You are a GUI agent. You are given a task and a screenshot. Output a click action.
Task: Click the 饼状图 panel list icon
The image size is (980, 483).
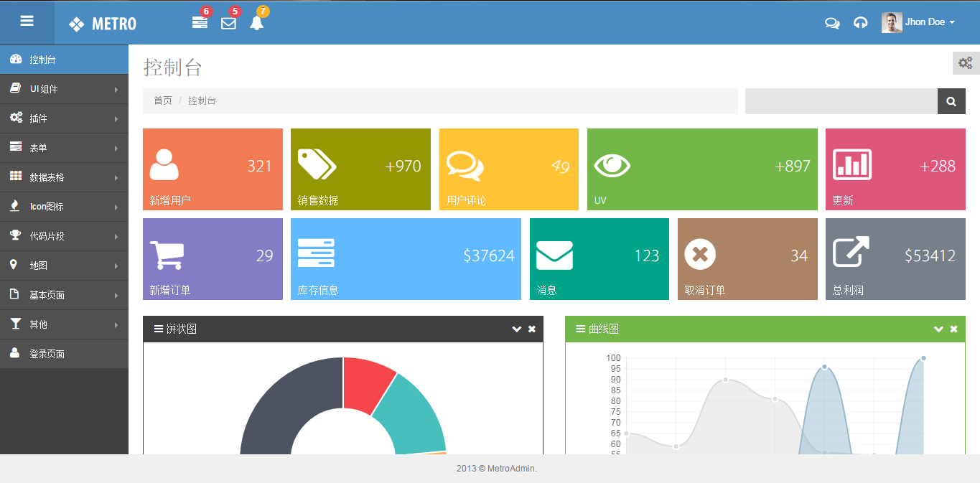pos(159,329)
